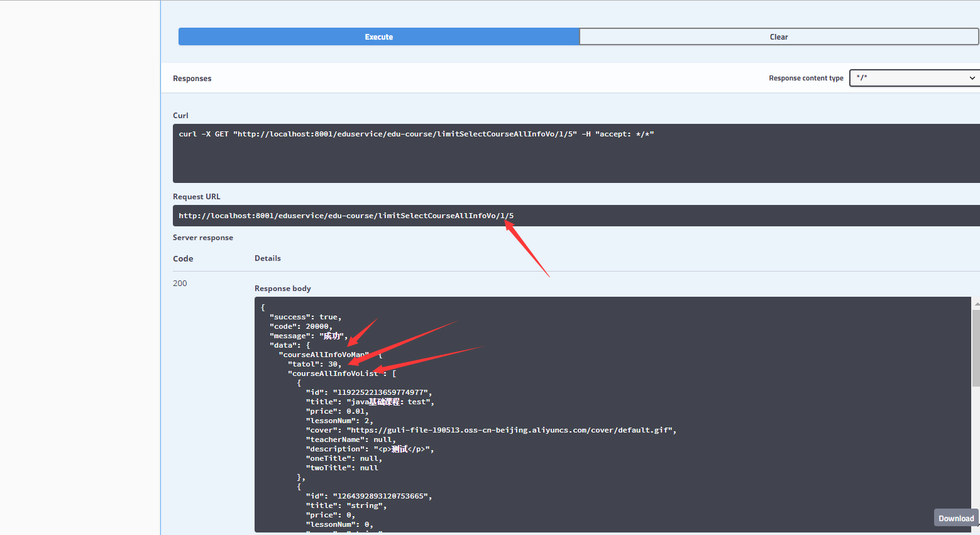Click the "success": true line

pyautogui.click(x=306, y=317)
